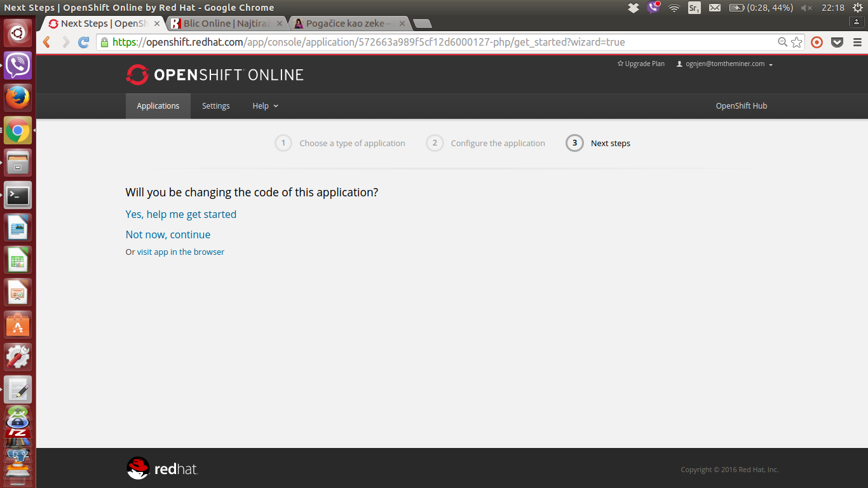Launch Firefox from the dock

tap(18, 98)
